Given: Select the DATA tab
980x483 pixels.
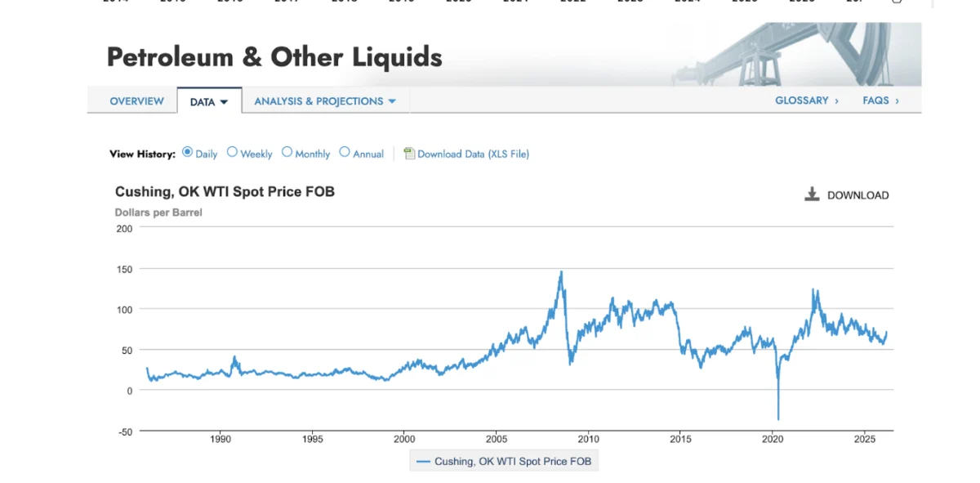Looking at the screenshot, I should (200, 101).
